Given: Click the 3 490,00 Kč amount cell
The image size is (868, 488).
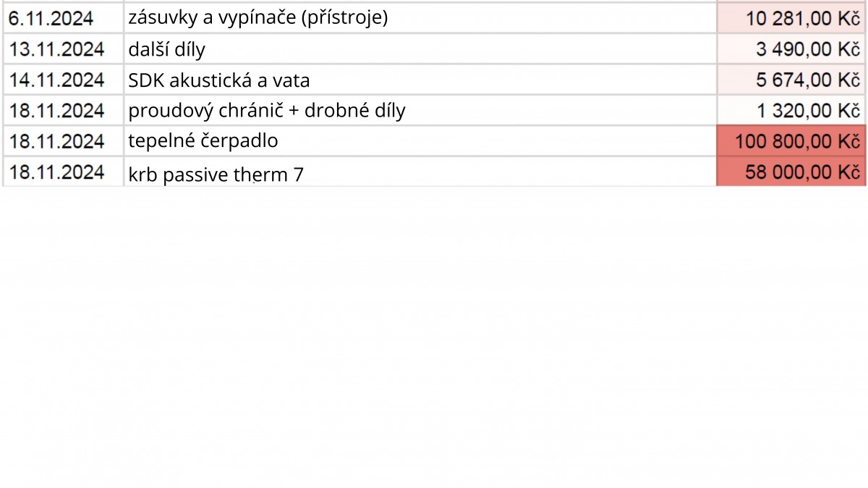Looking at the screenshot, I should (x=791, y=49).
